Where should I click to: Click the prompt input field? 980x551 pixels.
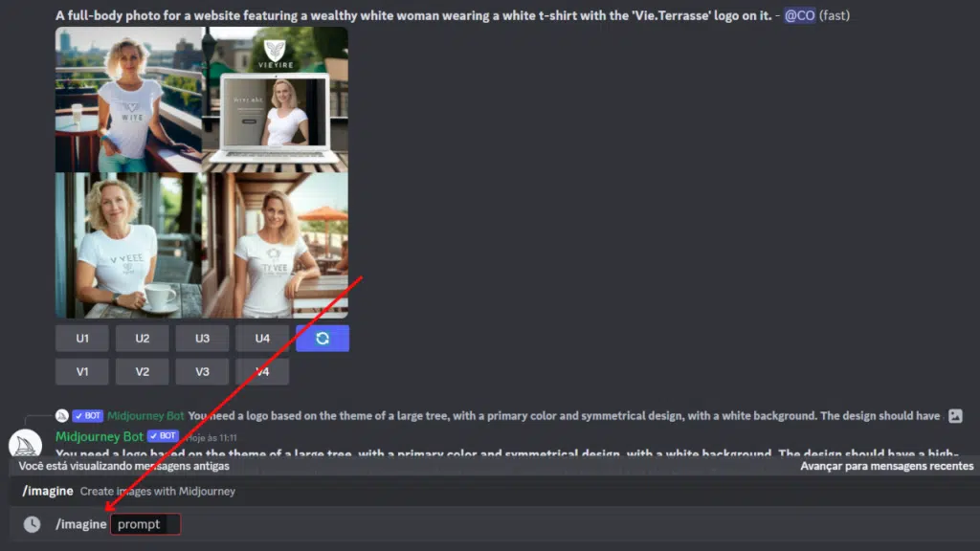click(x=145, y=524)
